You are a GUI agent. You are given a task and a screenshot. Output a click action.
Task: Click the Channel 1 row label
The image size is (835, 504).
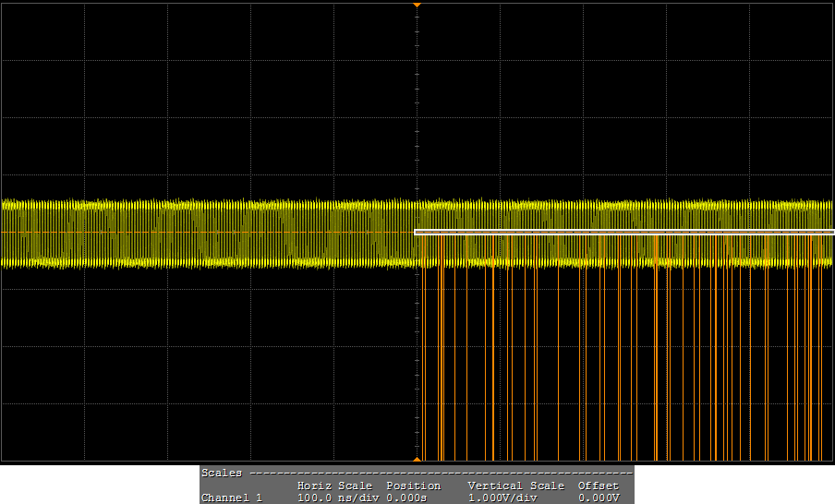tap(231, 498)
